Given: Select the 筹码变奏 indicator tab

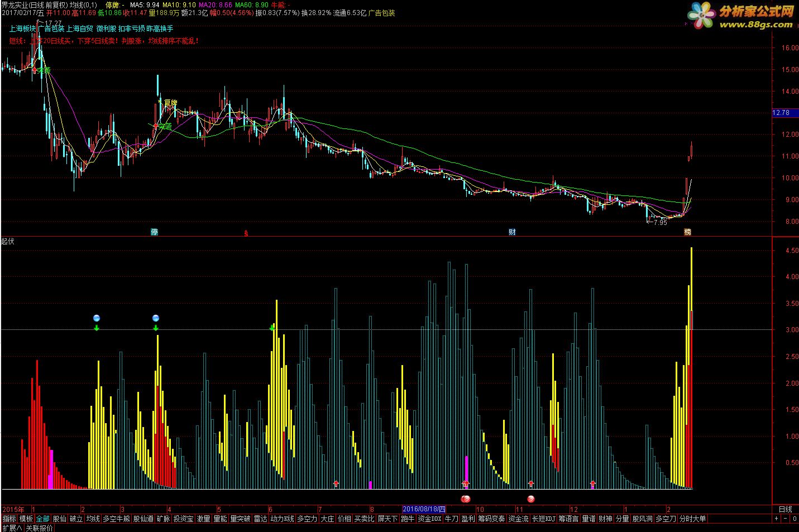Looking at the screenshot, I should (492, 519).
